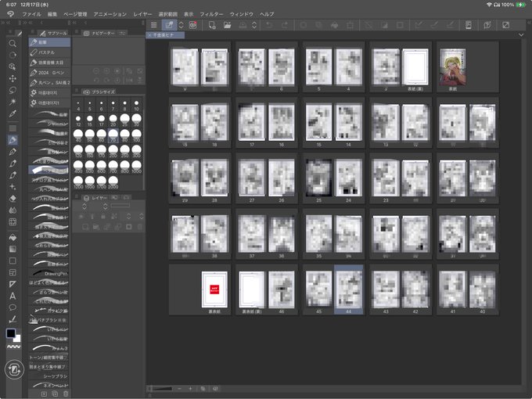
Task: Switch to the ブラシサイズ panel tab
Action: pyautogui.click(x=99, y=92)
